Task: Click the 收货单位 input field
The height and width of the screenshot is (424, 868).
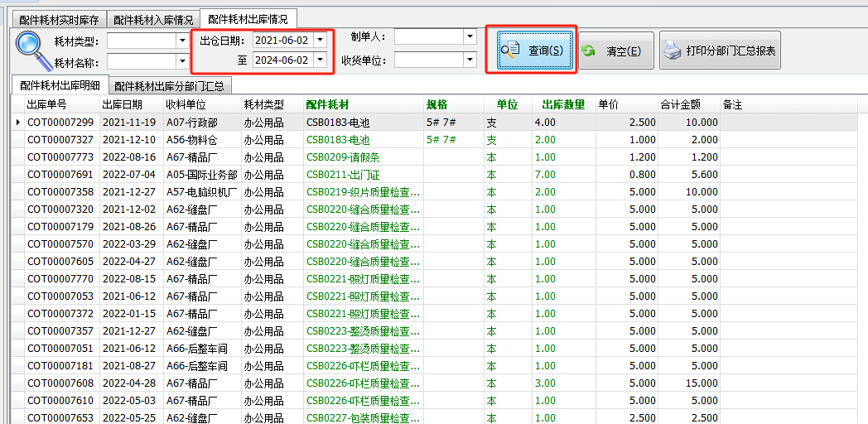Action: pyautogui.click(x=429, y=60)
